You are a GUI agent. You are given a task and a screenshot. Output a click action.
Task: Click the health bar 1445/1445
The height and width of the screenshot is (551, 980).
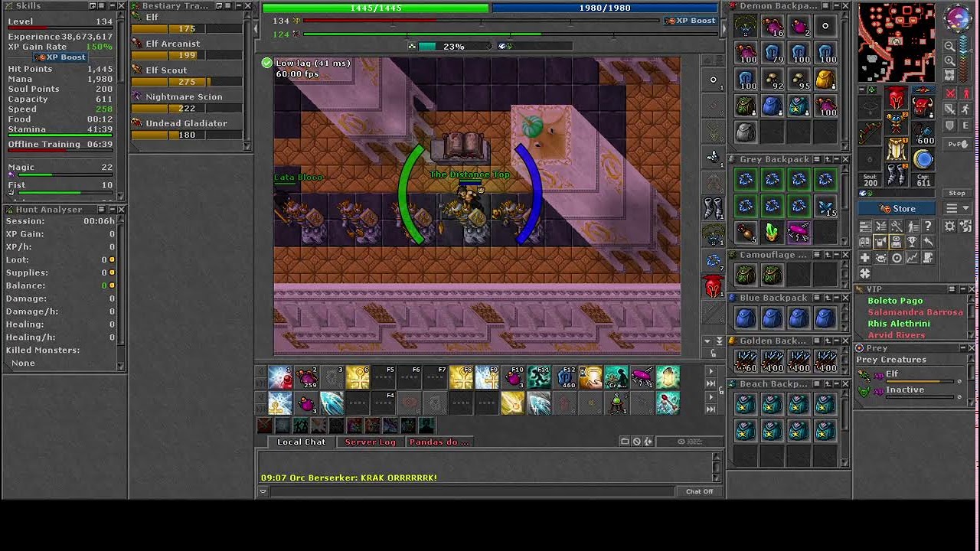(375, 8)
